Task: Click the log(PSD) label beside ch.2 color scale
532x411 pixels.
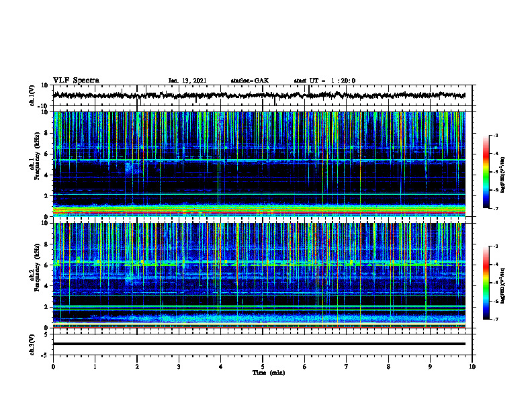Action: 503,285
